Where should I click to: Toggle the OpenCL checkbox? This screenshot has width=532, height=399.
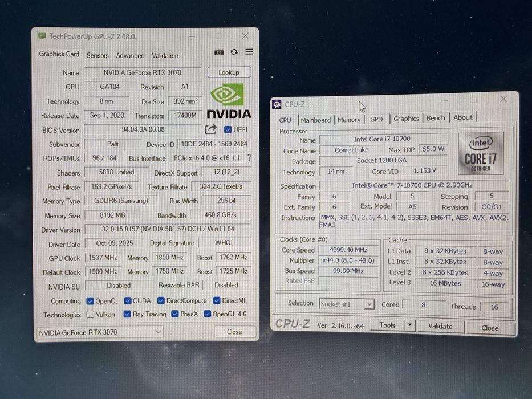click(90, 301)
